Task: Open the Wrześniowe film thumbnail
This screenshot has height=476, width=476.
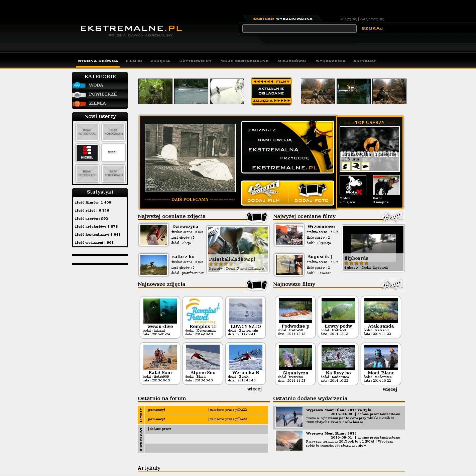Action: [289, 235]
